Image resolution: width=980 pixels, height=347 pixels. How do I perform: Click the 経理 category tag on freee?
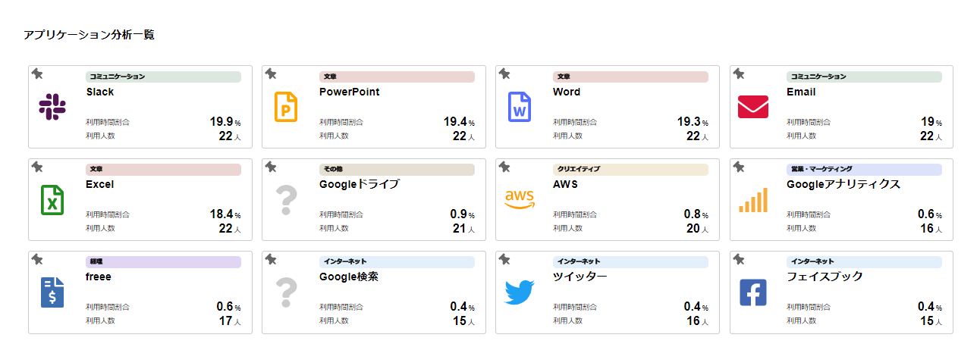(x=163, y=261)
